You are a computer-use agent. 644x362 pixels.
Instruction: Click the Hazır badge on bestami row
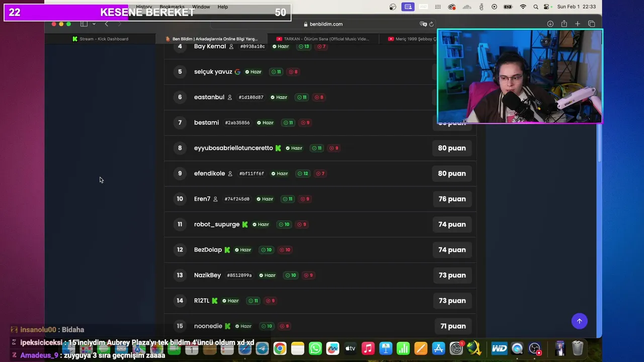tap(265, 123)
